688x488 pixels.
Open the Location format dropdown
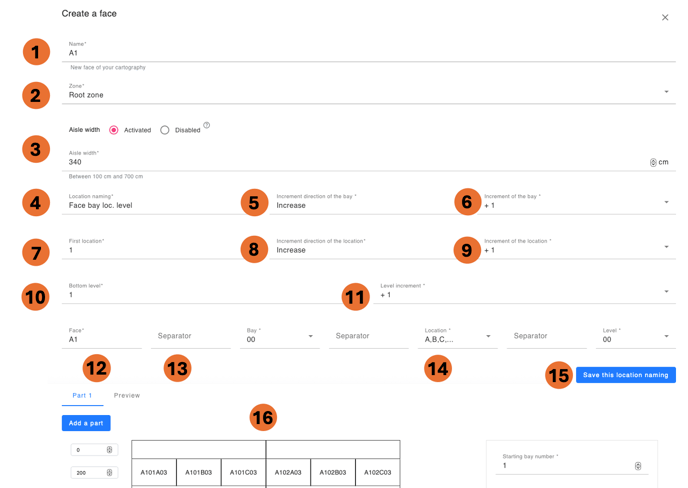[488, 337]
